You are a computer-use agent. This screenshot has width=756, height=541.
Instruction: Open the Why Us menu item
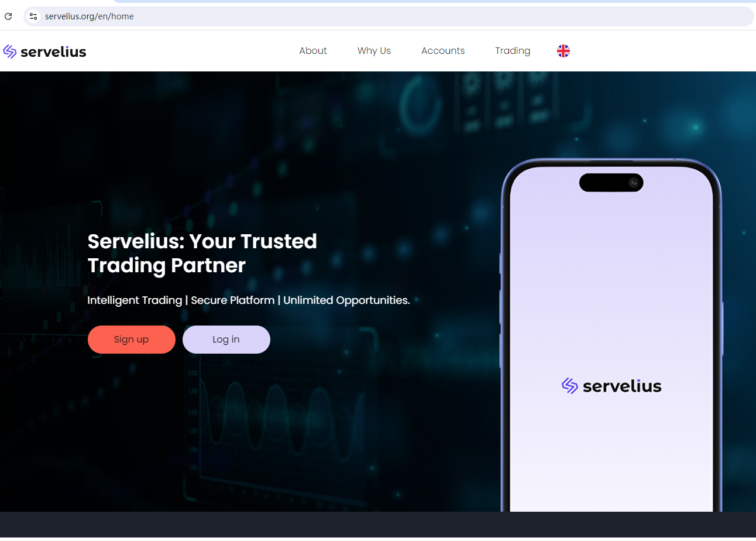coord(374,51)
